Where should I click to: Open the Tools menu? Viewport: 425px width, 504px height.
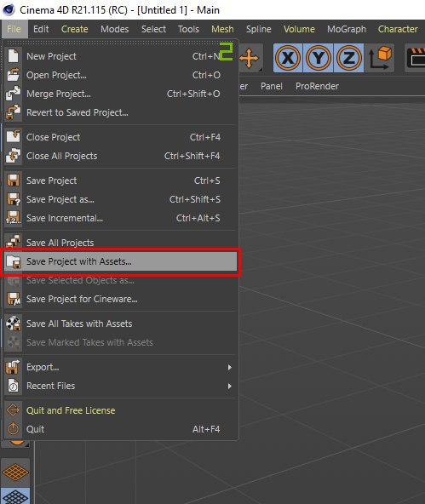point(188,29)
